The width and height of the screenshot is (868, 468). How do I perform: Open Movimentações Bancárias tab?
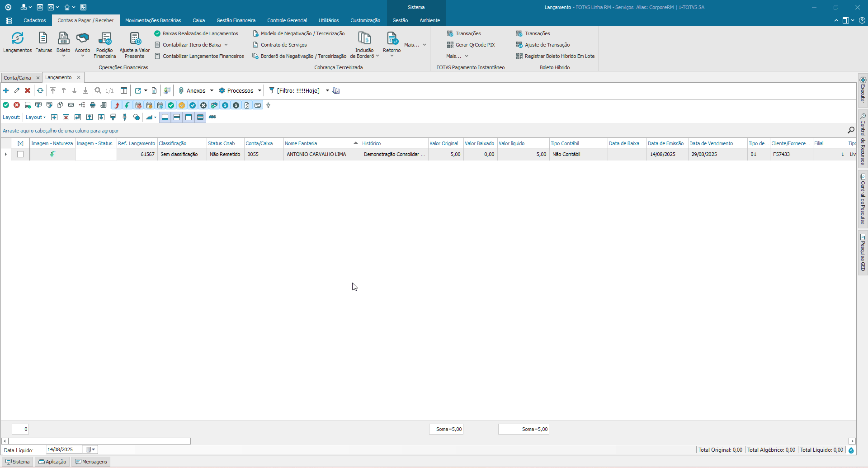[x=153, y=20]
